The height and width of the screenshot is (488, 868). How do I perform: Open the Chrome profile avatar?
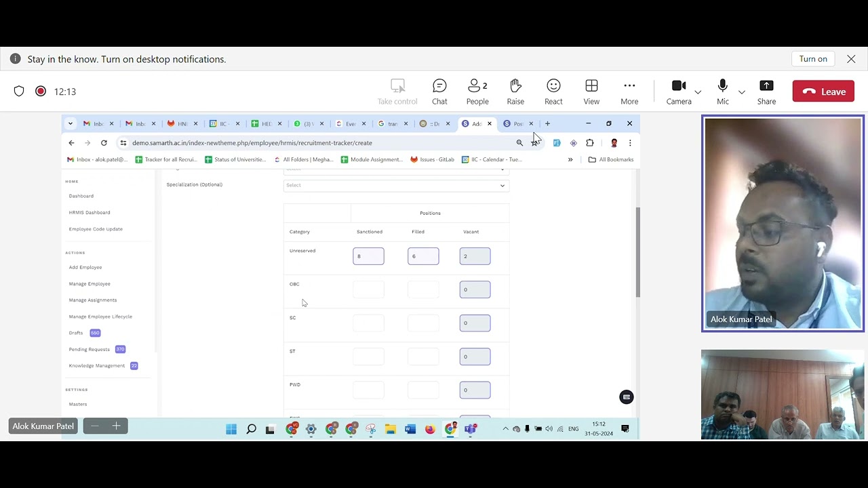click(614, 143)
